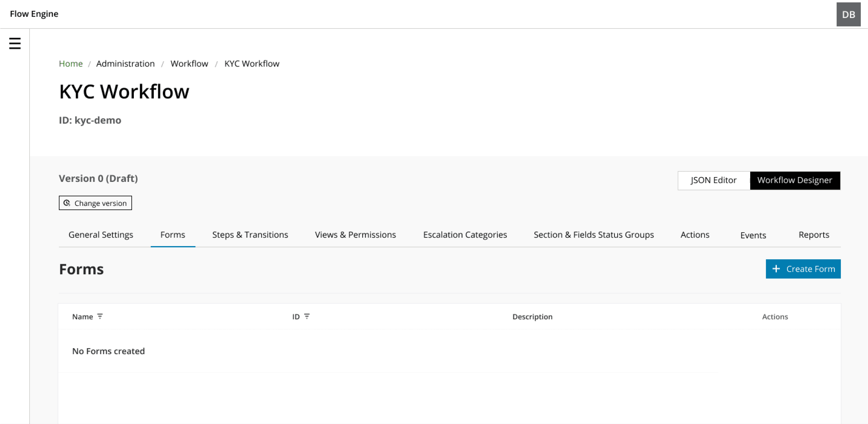Click the clock icon in Change version

pyautogui.click(x=67, y=203)
